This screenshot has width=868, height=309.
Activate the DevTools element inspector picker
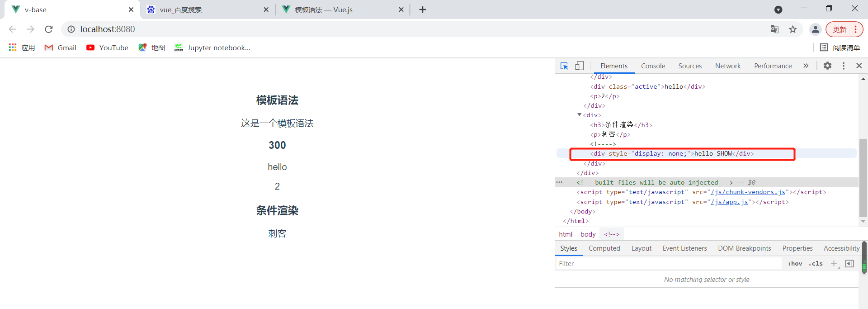click(564, 66)
